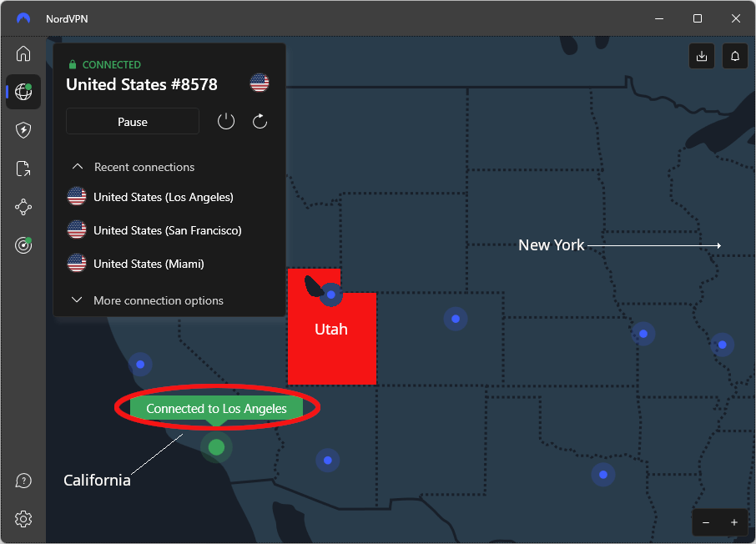The image size is (756, 544).
Task: Open Dark Web Monitor radar icon
Action: [x=23, y=245]
